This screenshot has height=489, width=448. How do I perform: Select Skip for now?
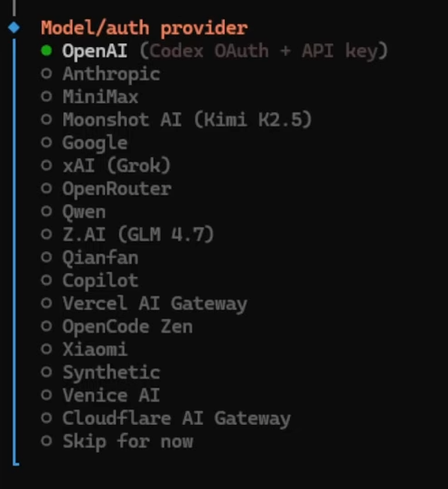coord(117,442)
